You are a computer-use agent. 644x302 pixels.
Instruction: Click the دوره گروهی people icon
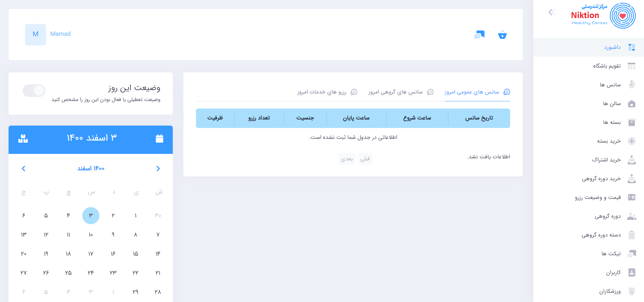click(632, 216)
